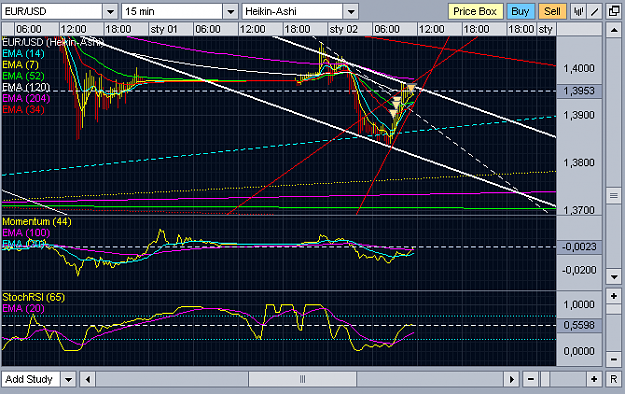
Task: Click the highlighted 0,5598 StochRSI value
Action: 579,325
